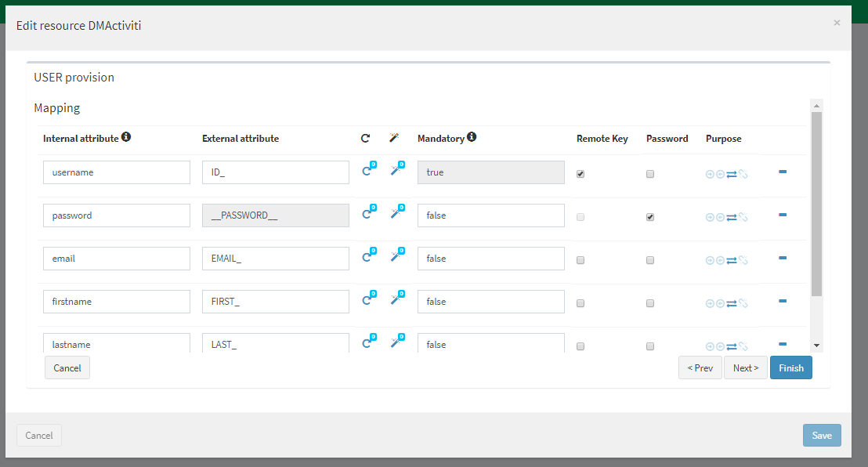Viewport: 868px width, 467px height.
Task: Open transformers wand icon in firstname row
Action: pyautogui.click(x=397, y=299)
